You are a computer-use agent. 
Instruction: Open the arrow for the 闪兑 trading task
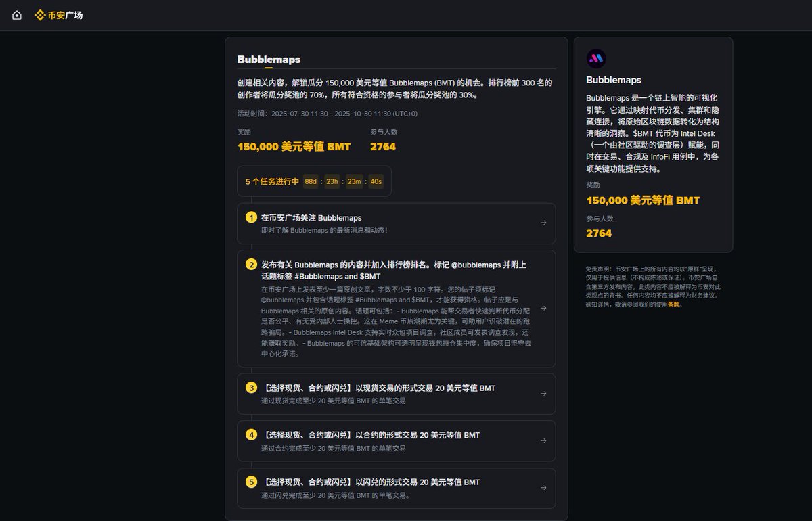(x=543, y=488)
